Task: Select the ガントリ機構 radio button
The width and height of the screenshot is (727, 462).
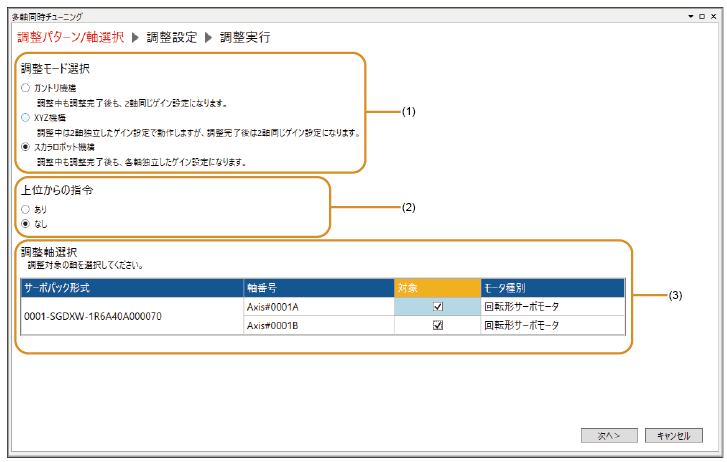Action: 25,88
